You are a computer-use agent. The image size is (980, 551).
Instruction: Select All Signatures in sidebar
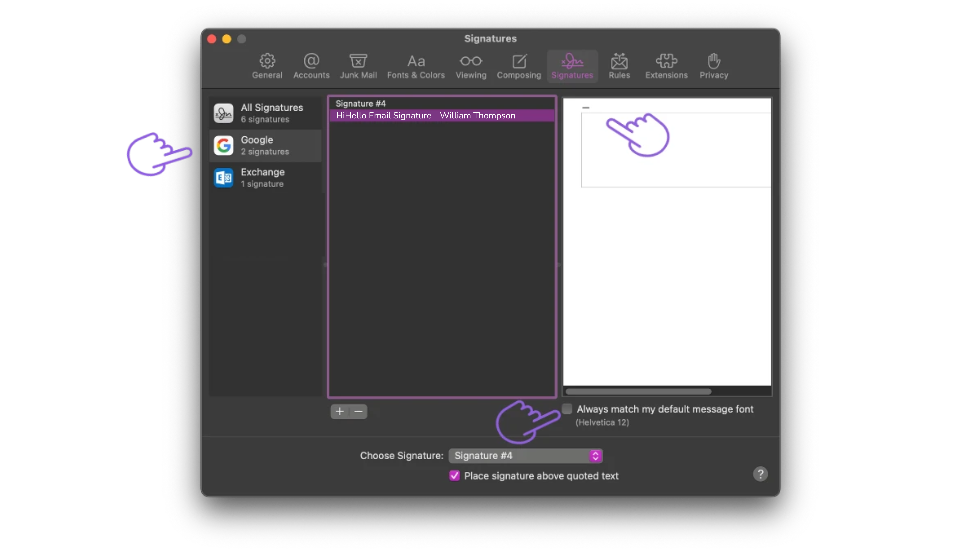[x=266, y=113]
